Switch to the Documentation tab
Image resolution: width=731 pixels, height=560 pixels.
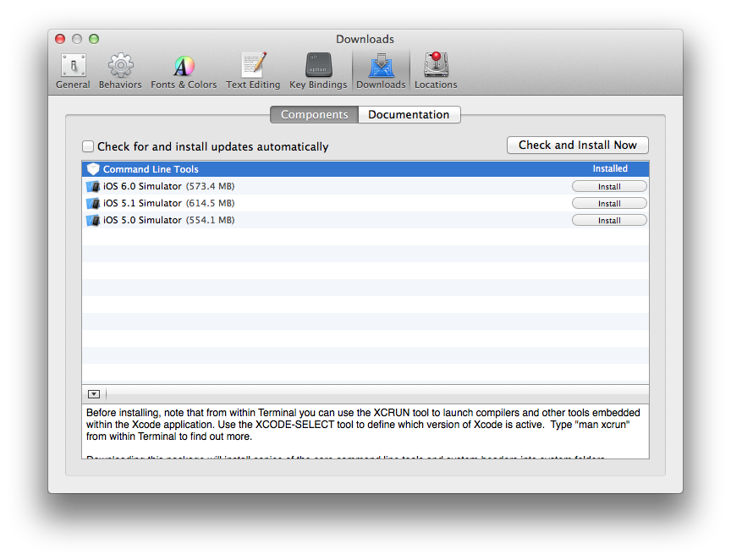(409, 115)
